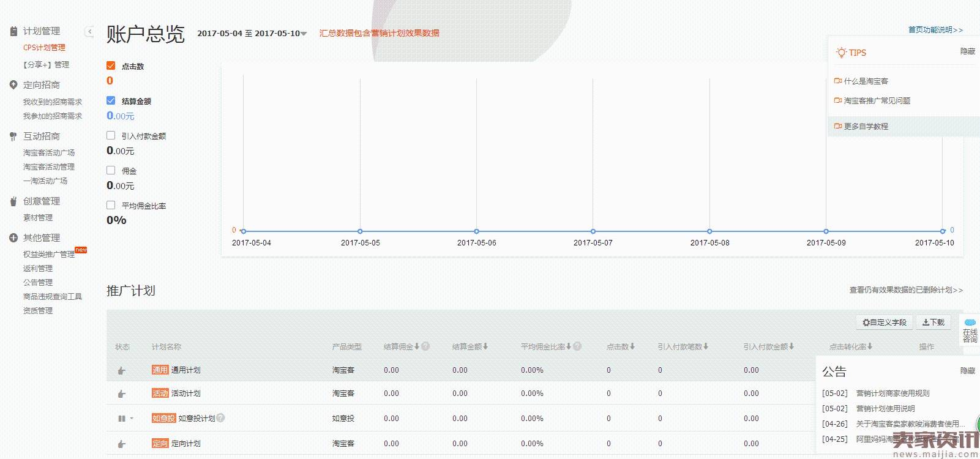
Task: Open 我参加的招商需求 in sidebar
Action: click(53, 116)
